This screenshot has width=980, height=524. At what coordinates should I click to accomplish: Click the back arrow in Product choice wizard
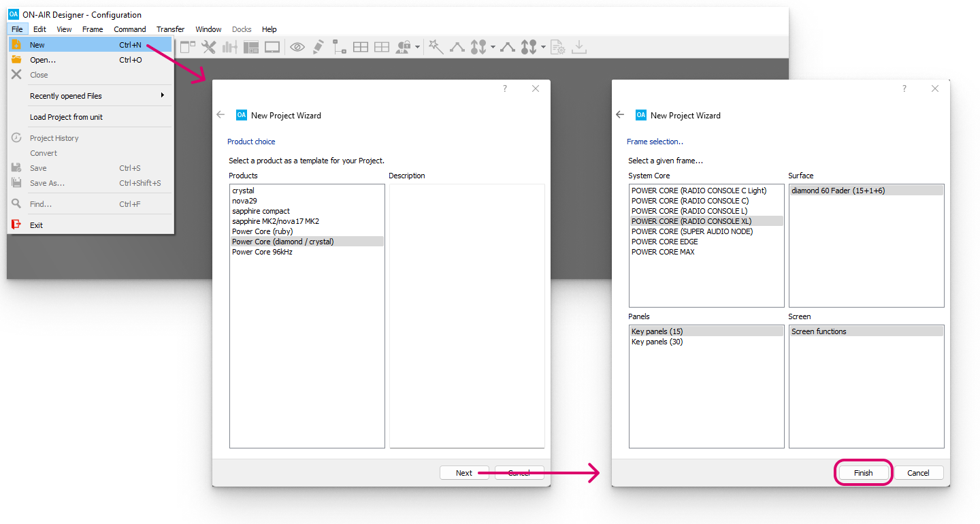click(x=220, y=114)
